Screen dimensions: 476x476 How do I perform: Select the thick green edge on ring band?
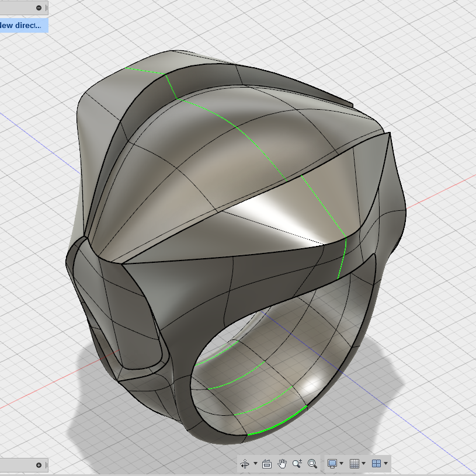tap(278, 422)
